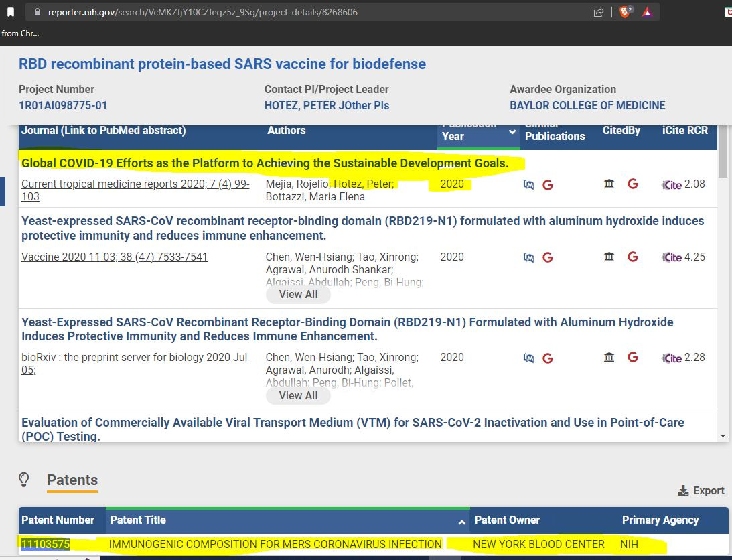732x560 pixels.
Task: Open Google similar search for Vaccine 2020 row
Action: pyautogui.click(x=548, y=257)
